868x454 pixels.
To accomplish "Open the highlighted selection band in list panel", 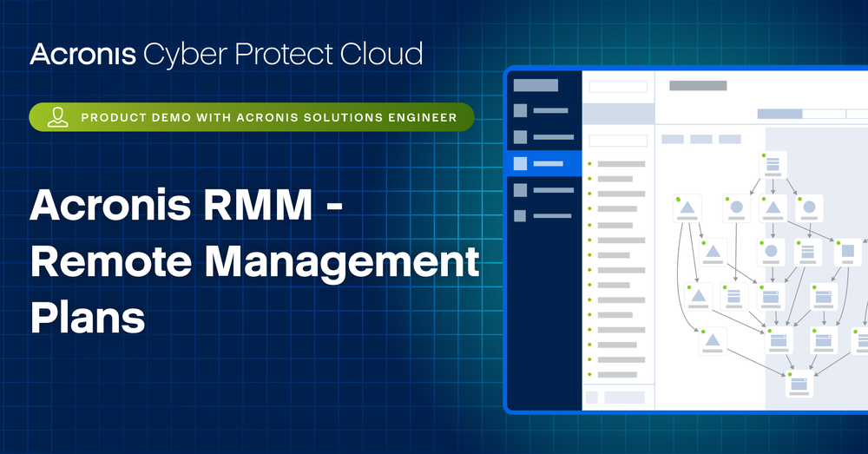I will [617, 114].
